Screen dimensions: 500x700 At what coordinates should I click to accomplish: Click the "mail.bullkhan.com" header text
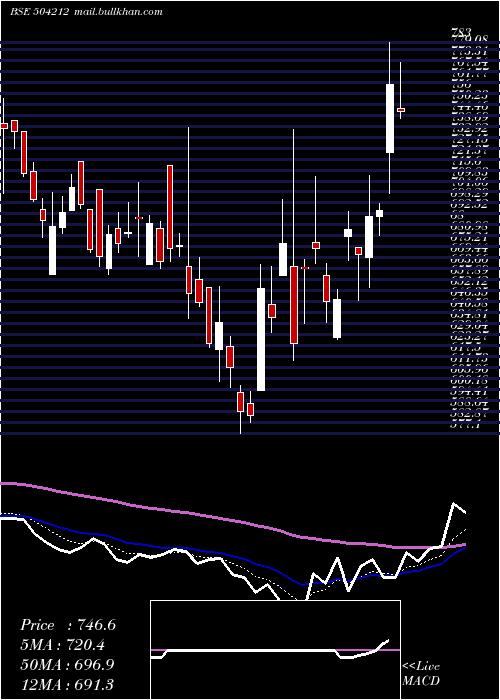click(x=117, y=12)
